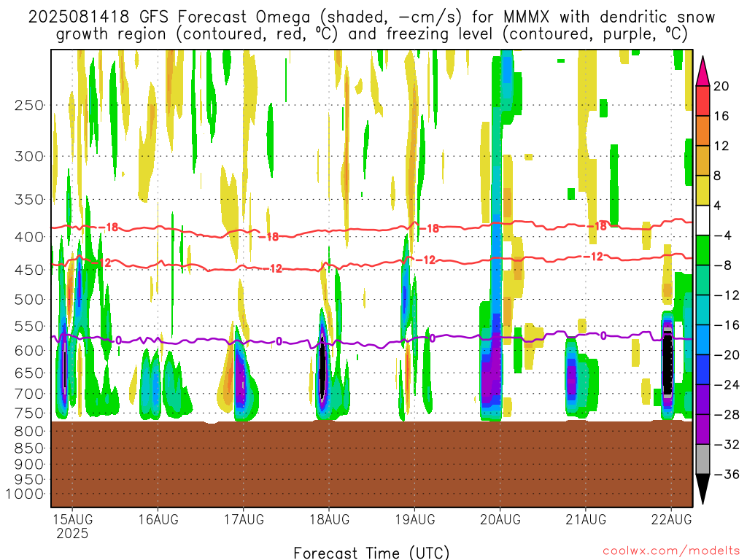The width and height of the screenshot is (747, 560).
Task: Click the gray swatch between -32 and -36
Action: tap(703, 459)
